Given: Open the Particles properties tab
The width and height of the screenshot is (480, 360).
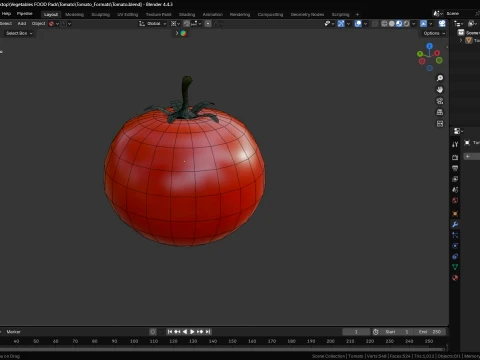Looking at the screenshot, I should pos(455,235).
